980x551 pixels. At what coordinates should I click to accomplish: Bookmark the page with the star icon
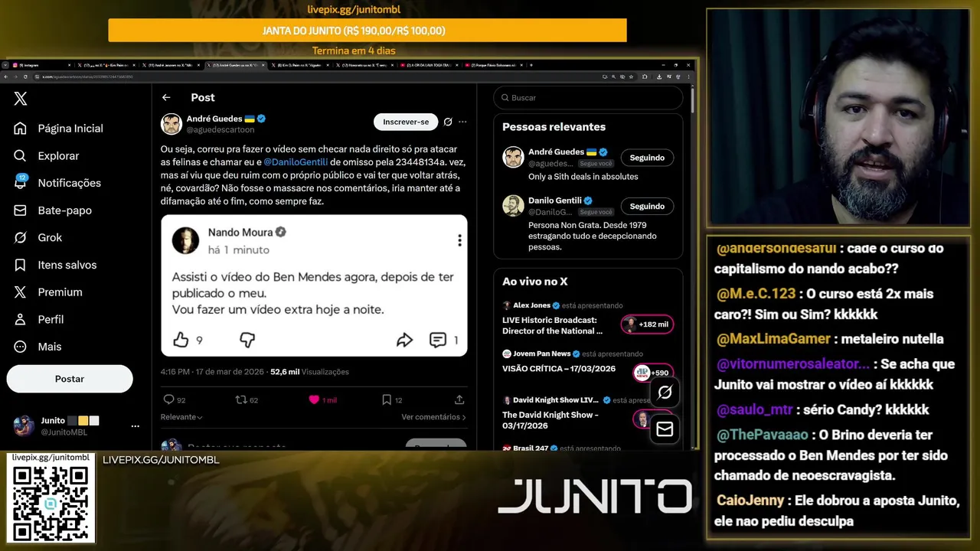631,77
